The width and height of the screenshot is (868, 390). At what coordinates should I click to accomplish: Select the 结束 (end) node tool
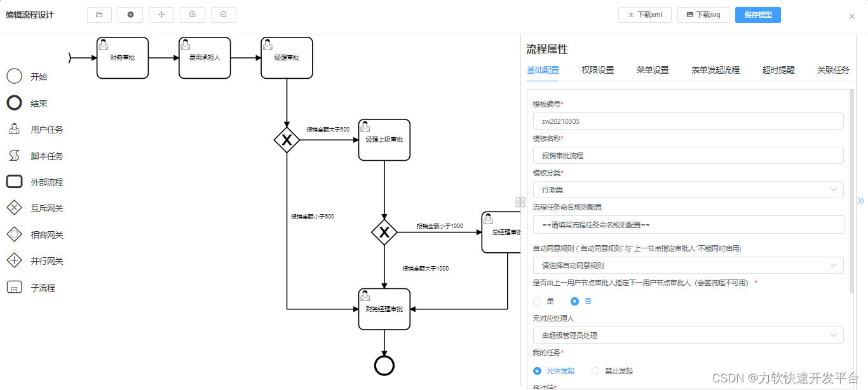click(14, 102)
